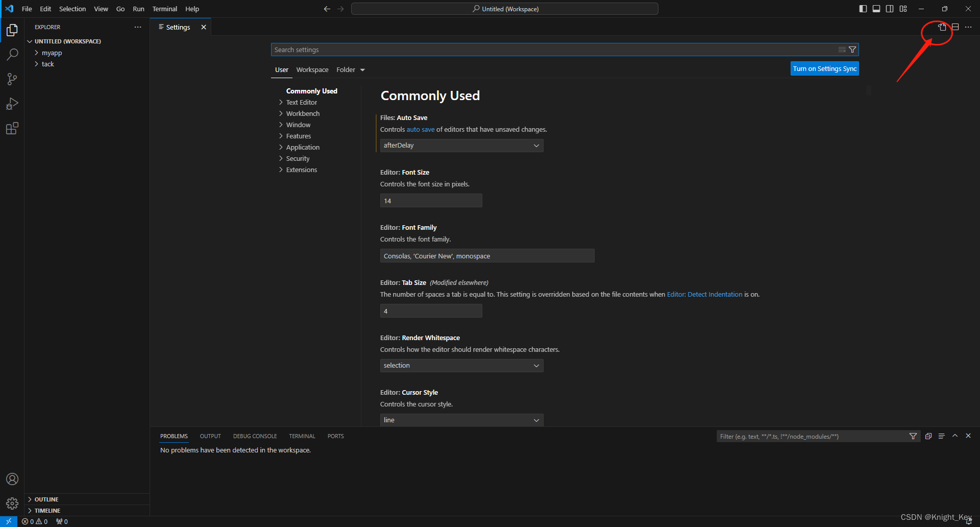Collapse all problems in panel
Viewport: 980px width, 527px height.
[x=928, y=436]
